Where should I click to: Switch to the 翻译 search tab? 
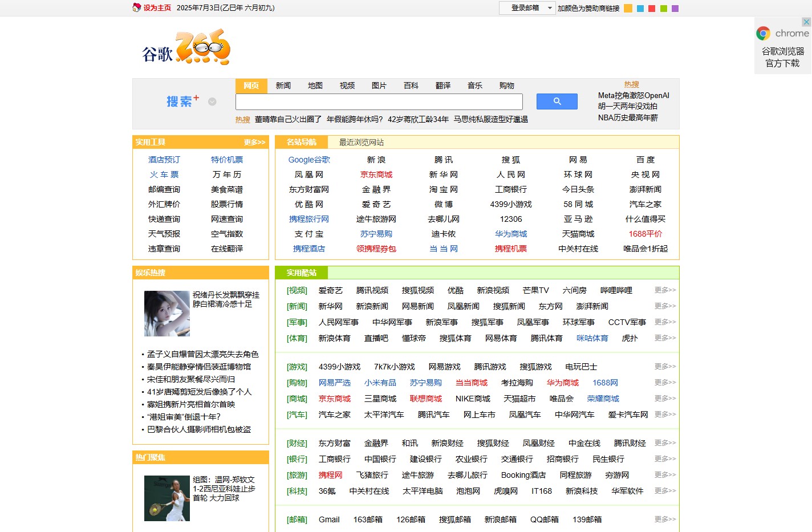pyautogui.click(x=442, y=86)
